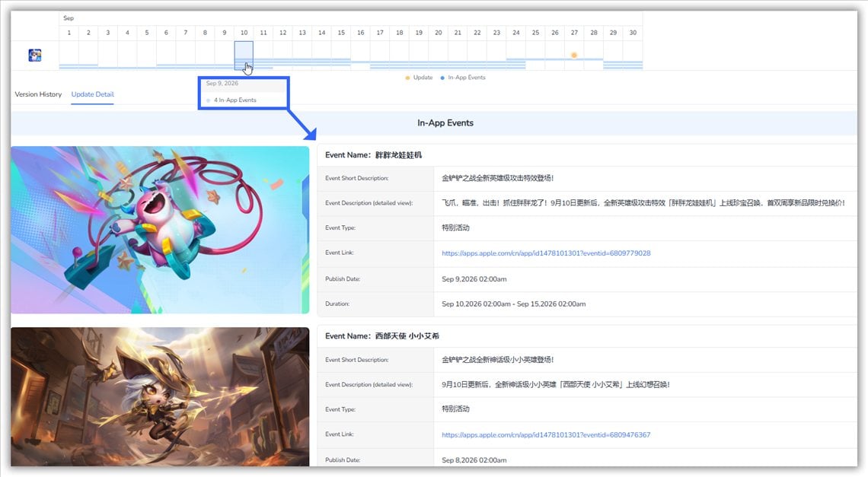Click publish date 'Sep 9,2026 02:00am'
The width and height of the screenshot is (868, 477).
(474, 279)
